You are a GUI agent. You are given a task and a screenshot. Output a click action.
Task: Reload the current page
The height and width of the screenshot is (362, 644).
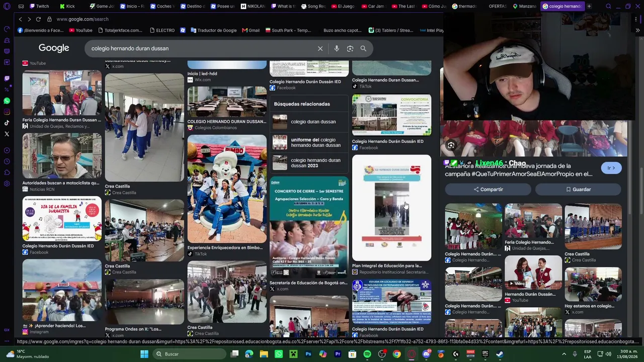point(38,19)
